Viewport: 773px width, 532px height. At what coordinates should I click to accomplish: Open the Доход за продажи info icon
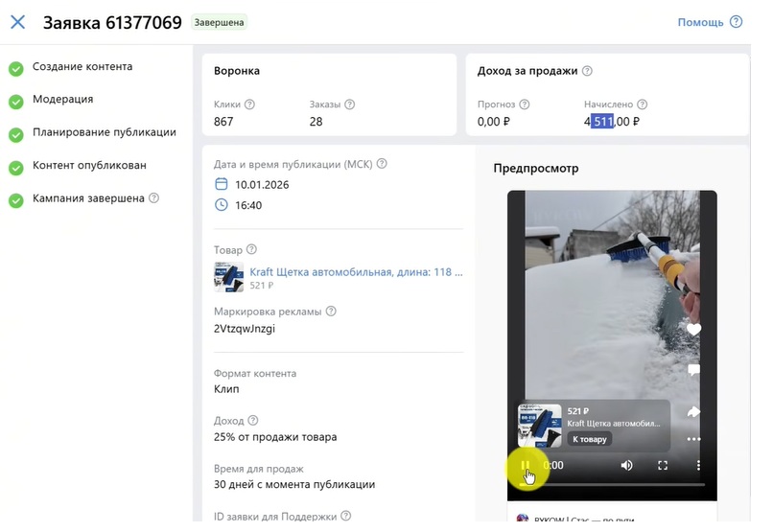point(587,71)
